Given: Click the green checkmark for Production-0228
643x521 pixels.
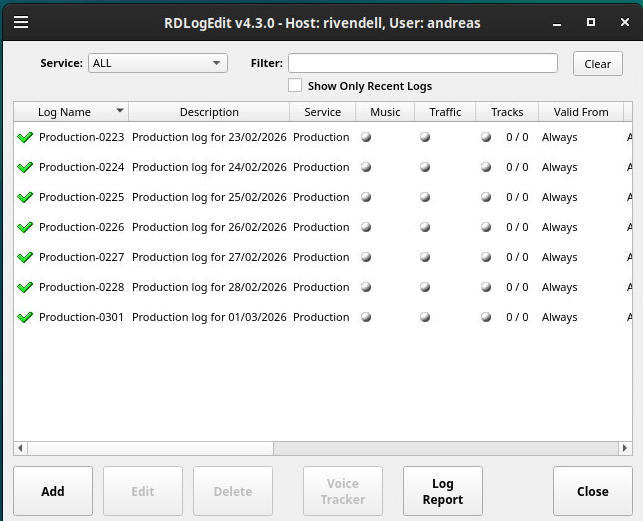Looking at the screenshot, I should (25, 287).
